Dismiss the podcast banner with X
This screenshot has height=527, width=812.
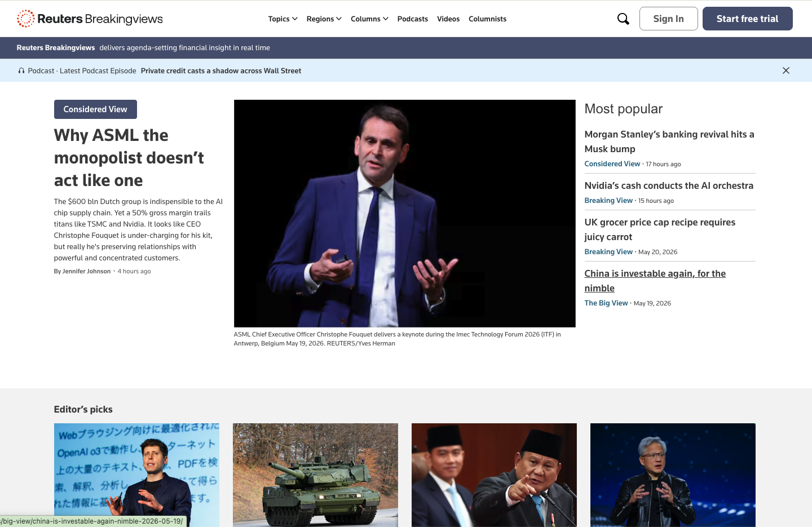tap(786, 70)
